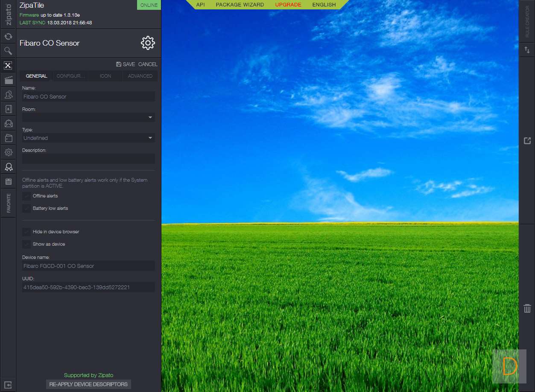
Task: Open the ICON tab
Action: coord(105,76)
